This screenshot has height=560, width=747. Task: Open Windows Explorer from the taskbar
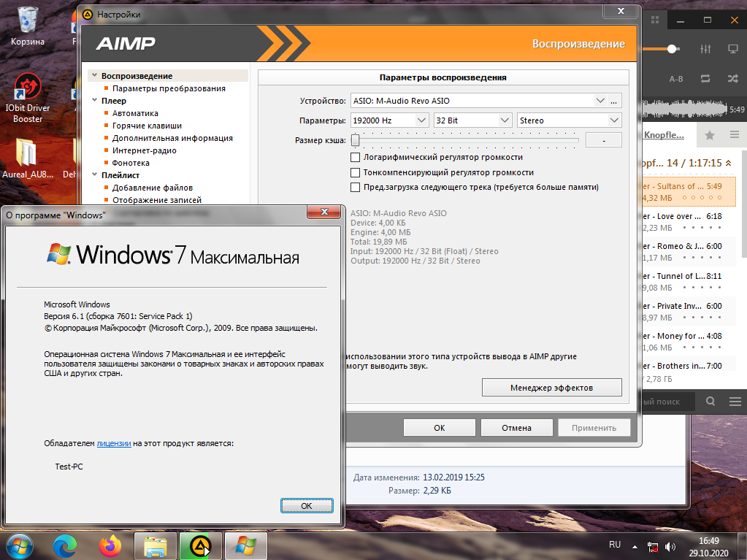coord(156,546)
